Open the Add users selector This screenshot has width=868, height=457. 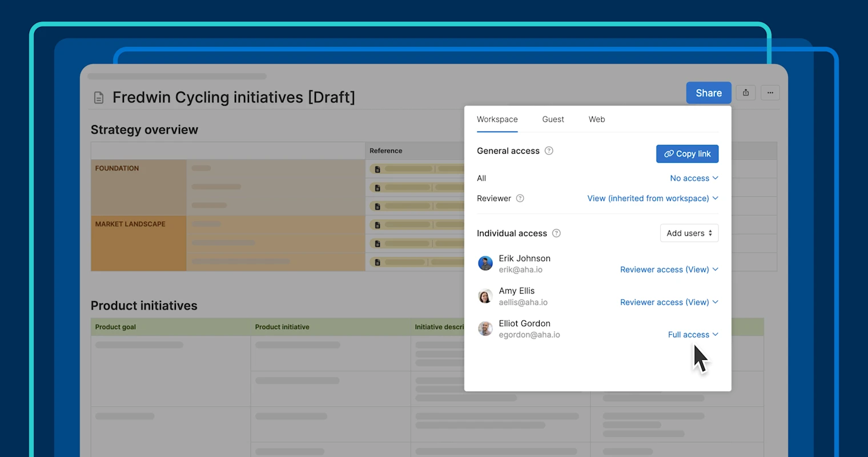click(689, 233)
